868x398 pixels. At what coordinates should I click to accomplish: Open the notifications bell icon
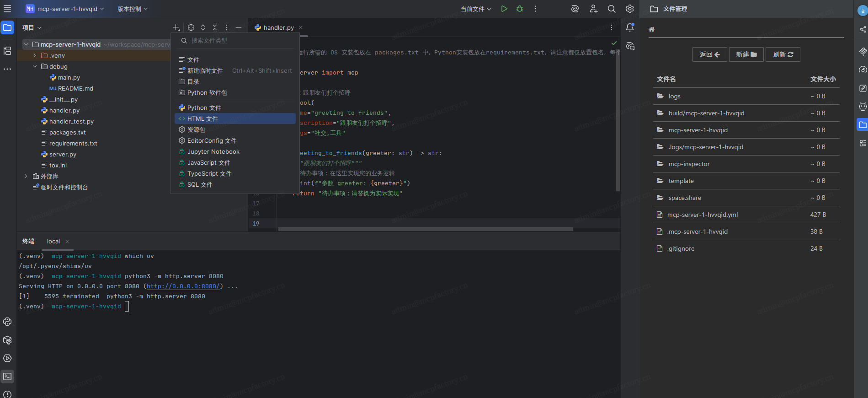[x=630, y=27]
